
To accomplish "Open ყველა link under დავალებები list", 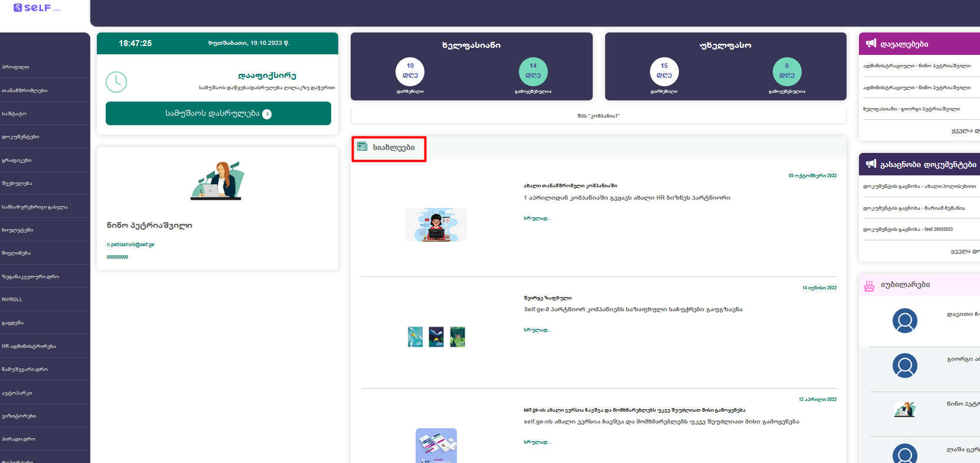I will pyautogui.click(x=965, y=131).
